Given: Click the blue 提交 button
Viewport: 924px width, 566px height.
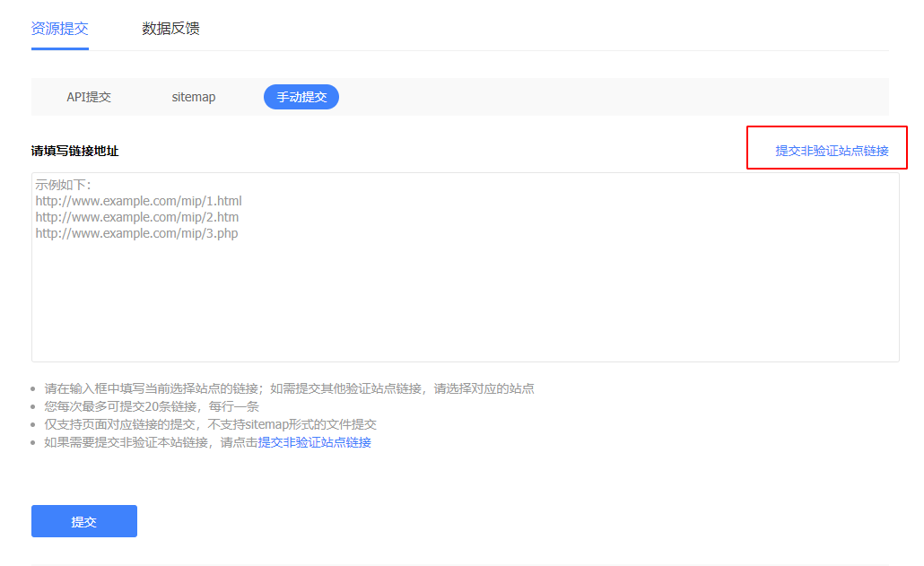Looking at the screenshot, I should tap(84, 521).
